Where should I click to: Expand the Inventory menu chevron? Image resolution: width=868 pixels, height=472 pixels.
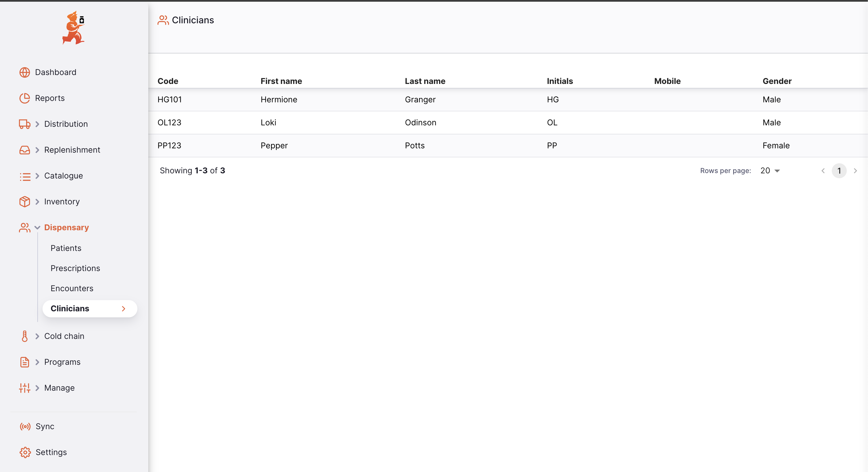point(37,202)
